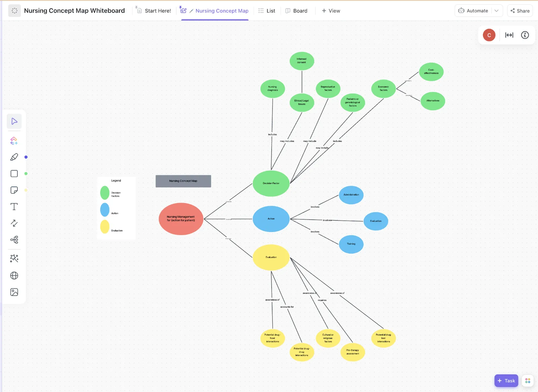Open the whiteboard info icon
The image size is (538, 392).
[x=525, y=35]
